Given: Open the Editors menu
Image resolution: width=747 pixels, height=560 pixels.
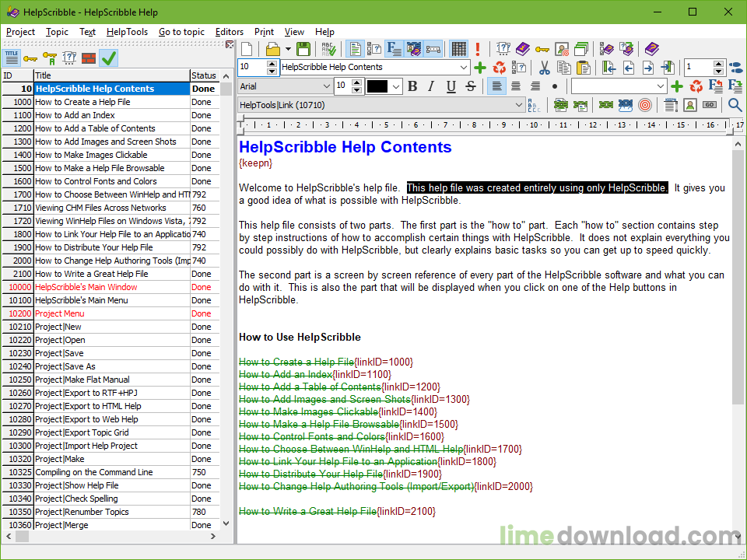Looking at the screenshot, I should 230,32.
